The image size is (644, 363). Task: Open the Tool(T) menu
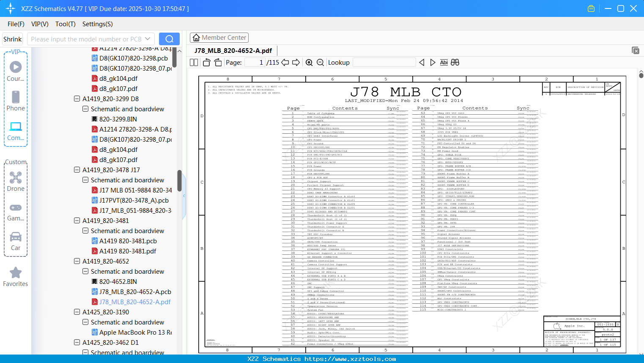(66, 24)
